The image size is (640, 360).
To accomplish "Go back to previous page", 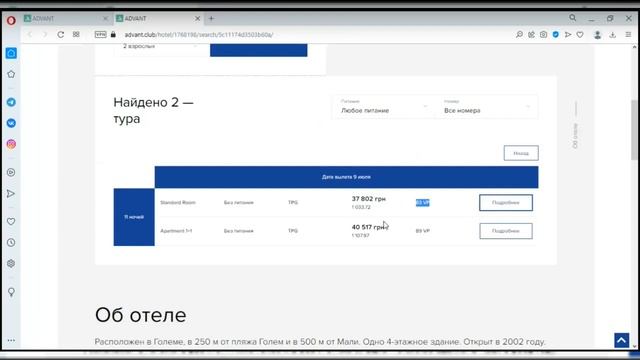I will 30,35.
